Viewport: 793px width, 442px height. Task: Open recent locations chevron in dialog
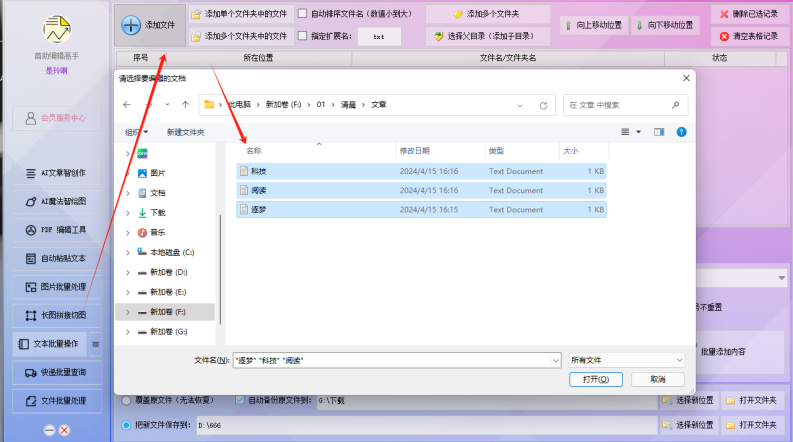(167, 105)
